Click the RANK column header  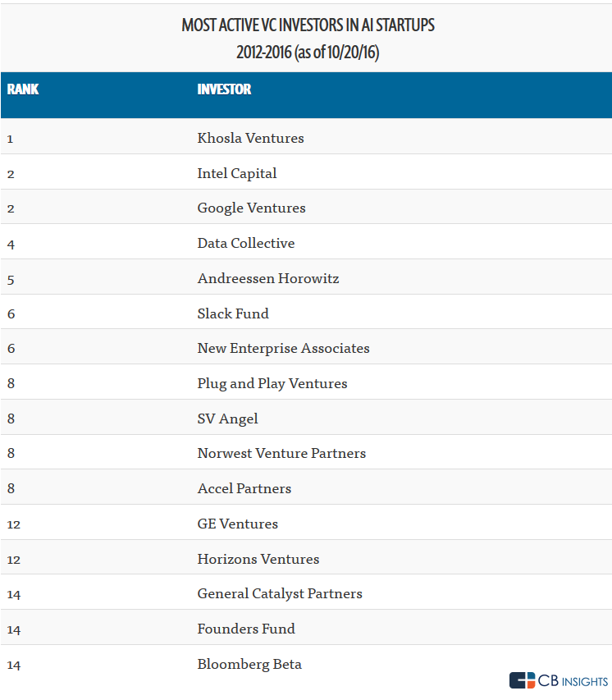(23, 89)
